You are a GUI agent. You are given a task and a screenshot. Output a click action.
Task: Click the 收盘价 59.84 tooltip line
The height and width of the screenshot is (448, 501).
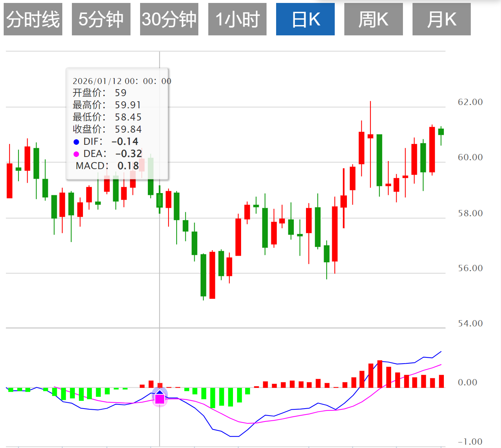coord(107,129)
